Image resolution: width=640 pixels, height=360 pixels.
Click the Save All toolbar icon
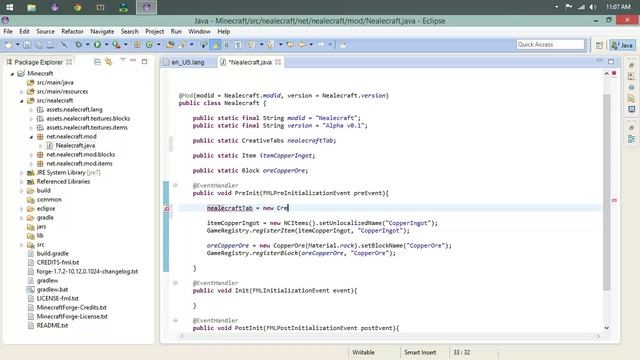coord(39,45)
